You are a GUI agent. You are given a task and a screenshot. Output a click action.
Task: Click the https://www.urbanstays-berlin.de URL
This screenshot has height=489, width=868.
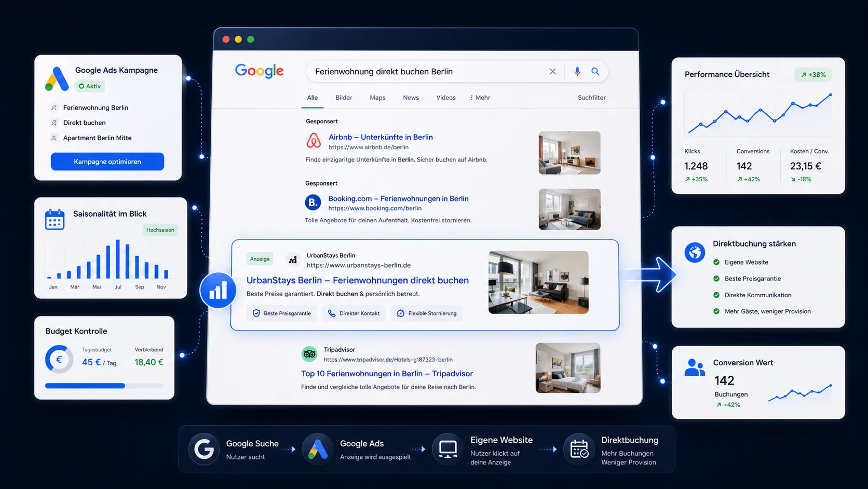click(358, 265)
